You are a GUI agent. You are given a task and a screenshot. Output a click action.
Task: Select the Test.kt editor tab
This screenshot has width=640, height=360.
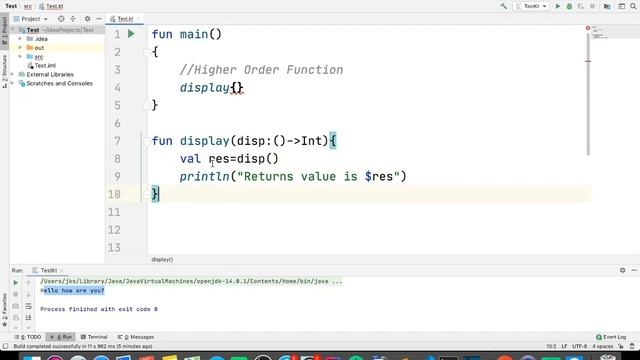tap(125, 19)
